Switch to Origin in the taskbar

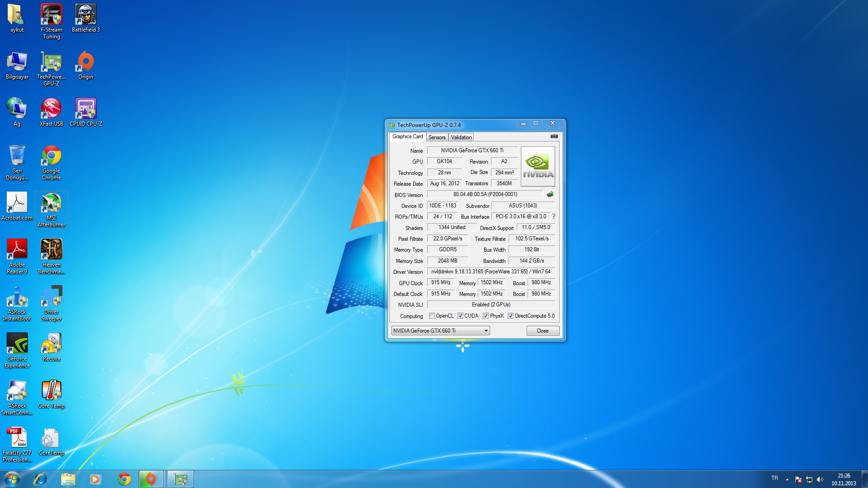pos(151,479)
